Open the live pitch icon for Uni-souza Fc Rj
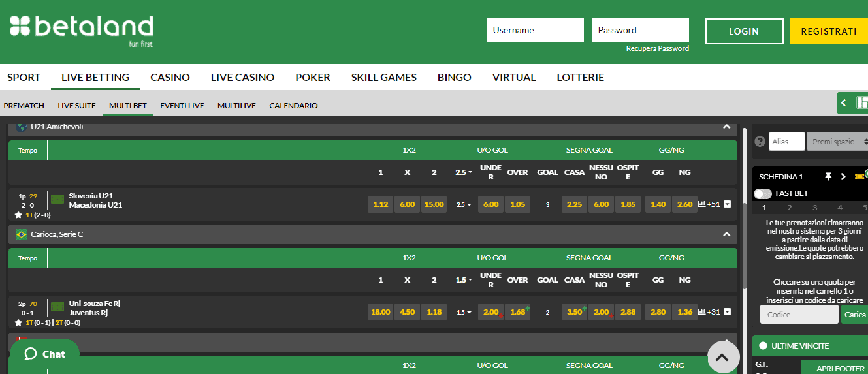The width and height of the screenshot is (868, 374). click(57, 307)
